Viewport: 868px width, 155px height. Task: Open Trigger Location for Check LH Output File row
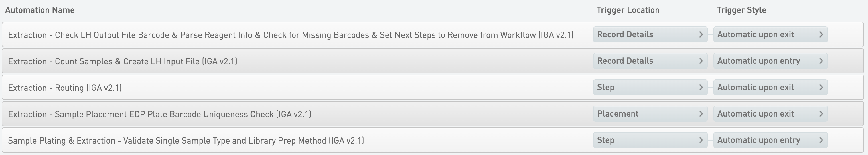[x=650, y=34]
